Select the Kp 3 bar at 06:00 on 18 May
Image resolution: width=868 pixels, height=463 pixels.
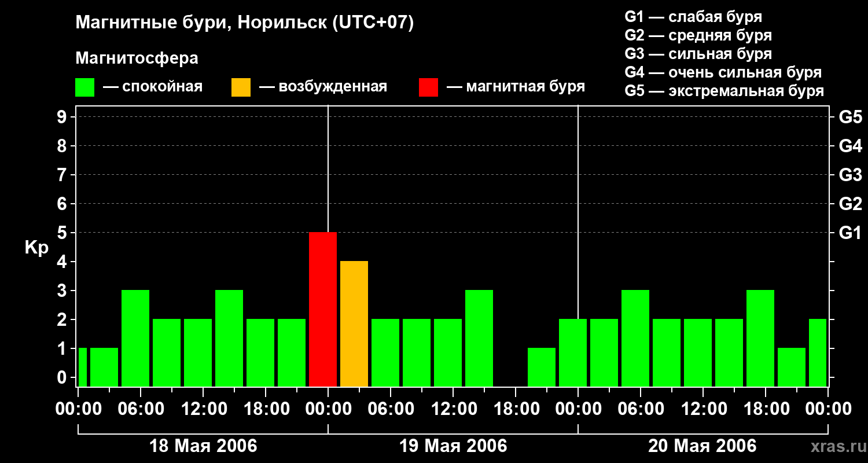135,338
